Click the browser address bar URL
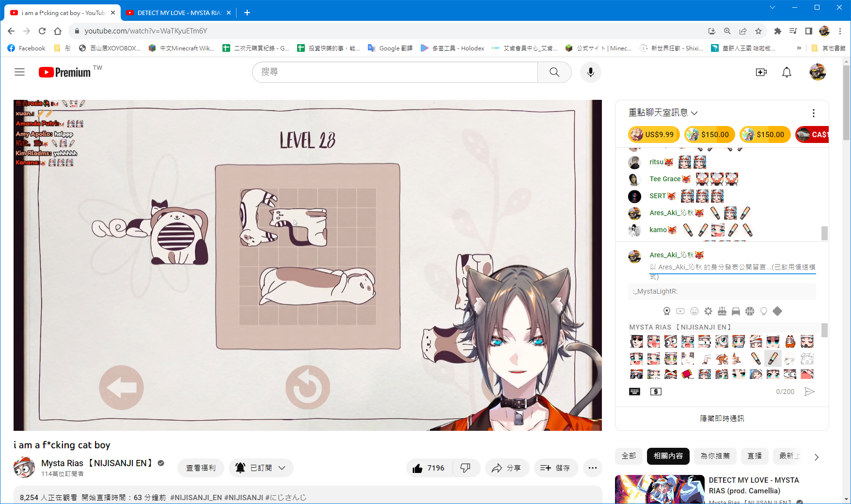Image resolution: width=851 pixels, height=504 pixels. pyautogui.click(x=146, y=31)
